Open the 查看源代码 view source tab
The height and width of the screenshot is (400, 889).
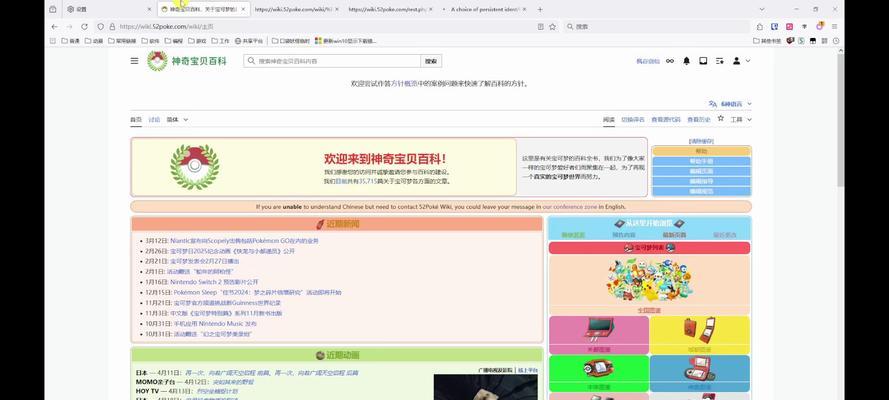666,120
